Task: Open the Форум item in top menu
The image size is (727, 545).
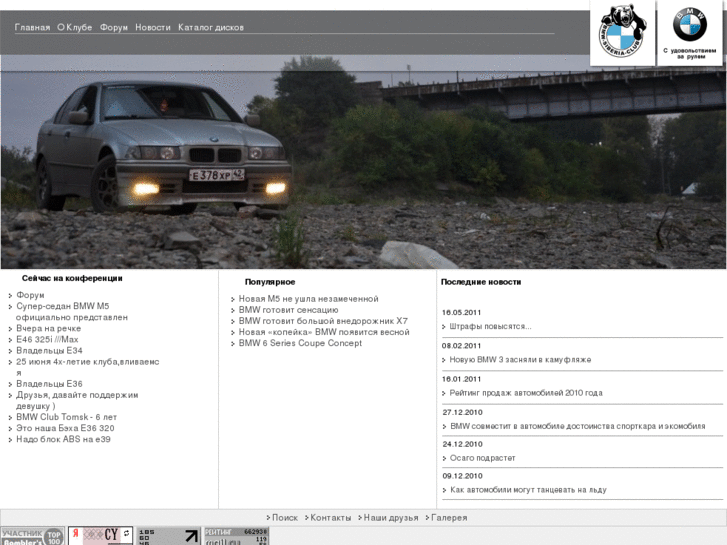Action: tap(114, 27)
